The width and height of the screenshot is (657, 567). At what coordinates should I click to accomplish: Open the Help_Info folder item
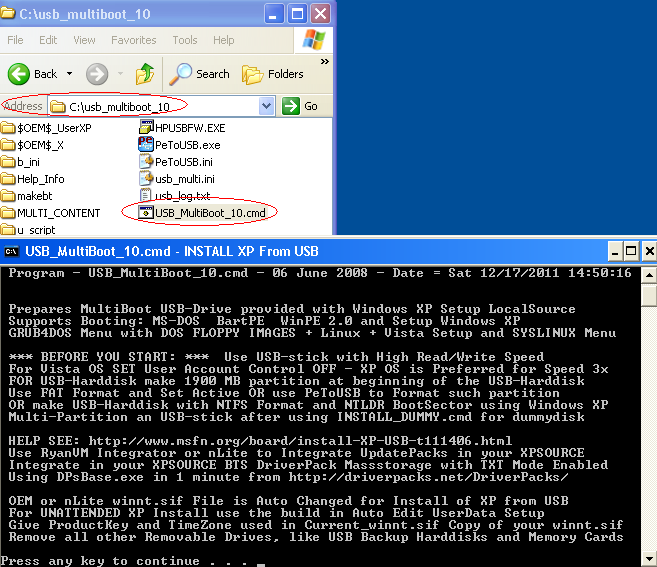point(39,179)
